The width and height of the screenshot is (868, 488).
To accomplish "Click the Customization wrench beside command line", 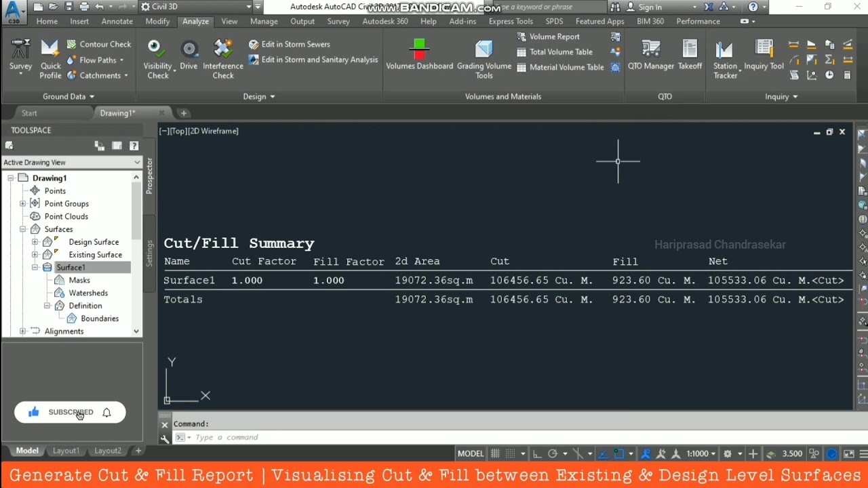I will click(164, 439).
